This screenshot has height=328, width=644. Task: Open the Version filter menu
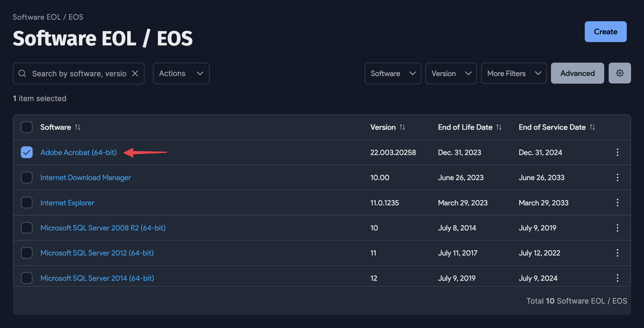point(451,73)
